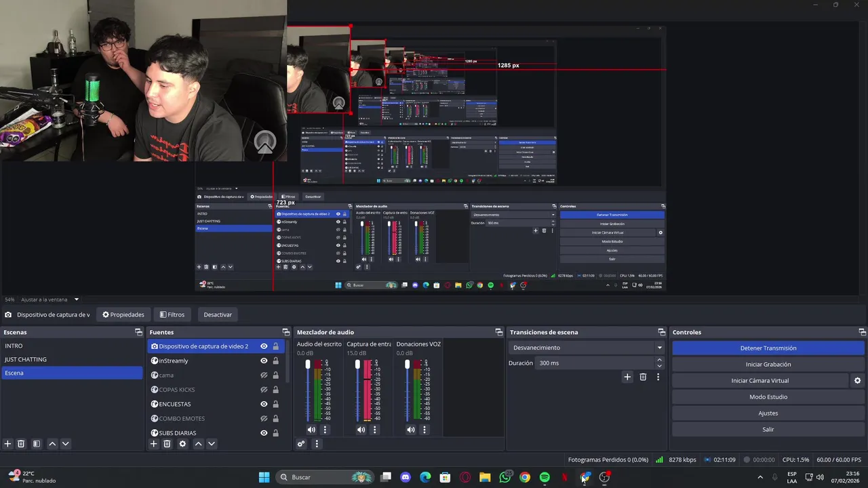Image resolution: width=868 pixels, height=488 pixels.
Task: Open Desvanecimiento transition dropdown
Action: [587, 348]
